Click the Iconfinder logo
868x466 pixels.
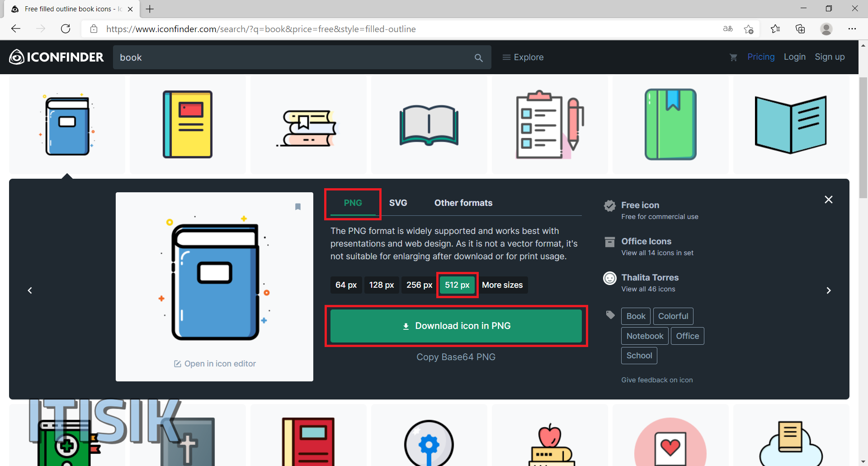point(57,57)
